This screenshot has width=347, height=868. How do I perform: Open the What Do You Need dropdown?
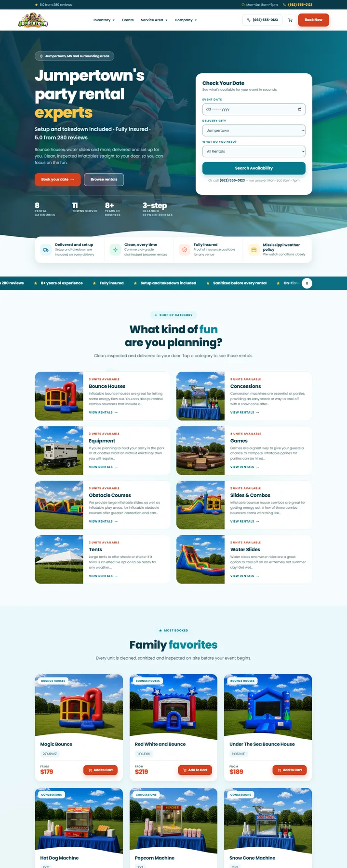point(254,151)
